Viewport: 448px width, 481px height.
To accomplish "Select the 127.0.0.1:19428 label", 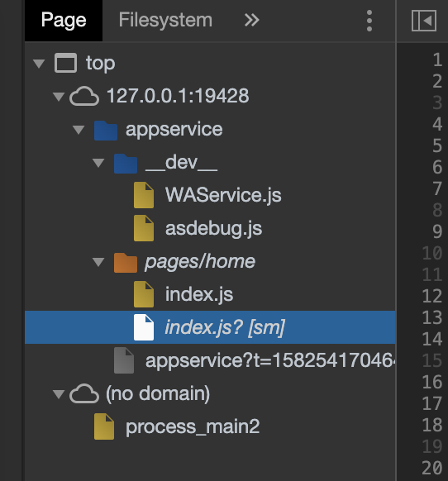I will (x=178, y=96).
